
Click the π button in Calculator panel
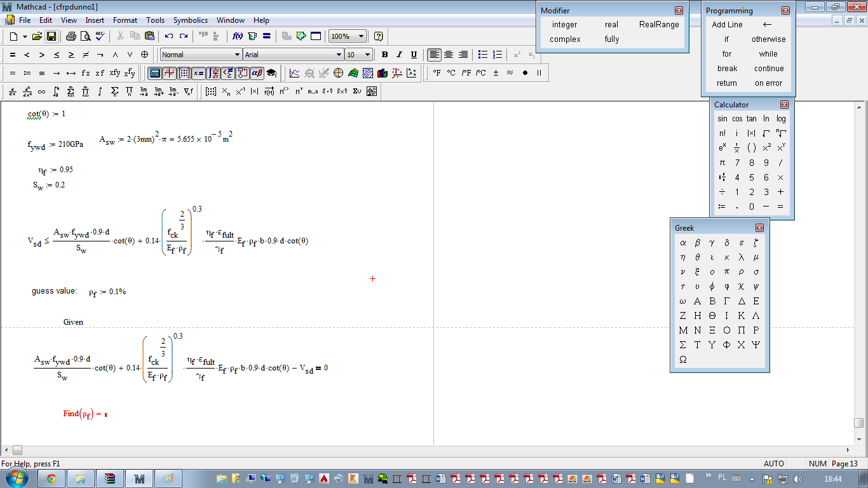[x=722, y=163]
